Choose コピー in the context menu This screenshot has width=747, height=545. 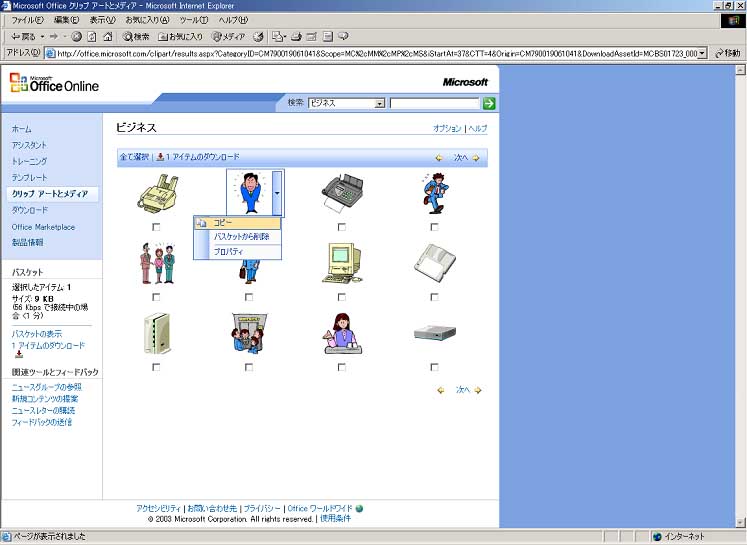tap(237, 223)
